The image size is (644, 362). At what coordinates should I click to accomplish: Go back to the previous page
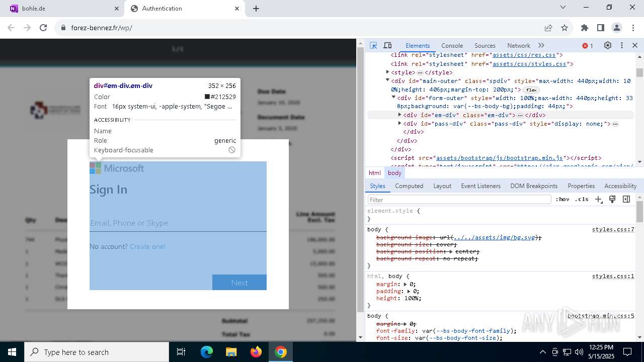point(11,28)
